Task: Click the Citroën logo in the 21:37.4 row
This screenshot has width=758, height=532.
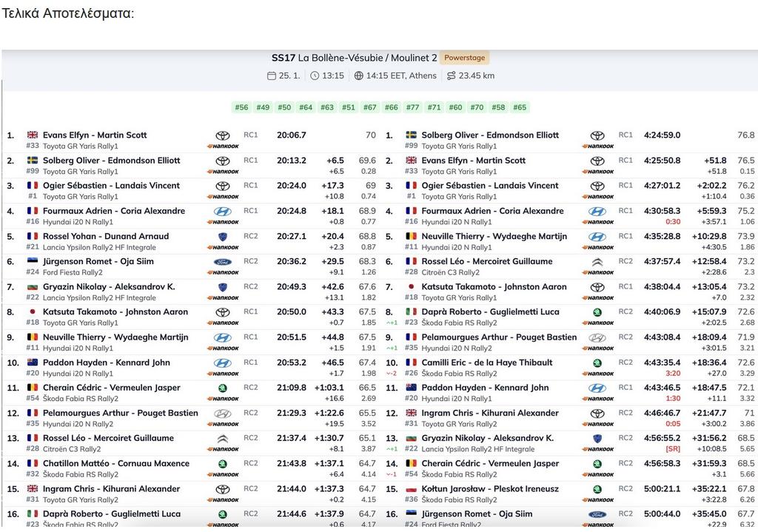Action: point(223,439)
